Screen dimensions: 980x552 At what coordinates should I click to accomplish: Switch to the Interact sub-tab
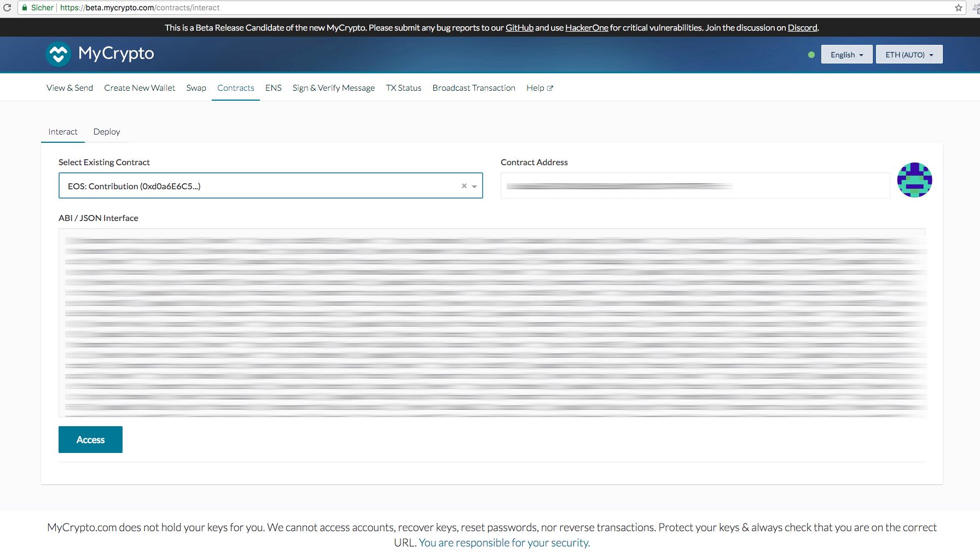click(x=63, y=132)
